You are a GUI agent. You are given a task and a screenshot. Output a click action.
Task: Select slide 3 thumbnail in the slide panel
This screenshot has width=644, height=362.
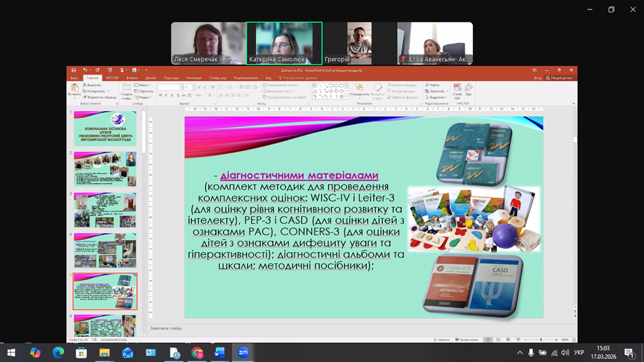[x=105, y=209]
